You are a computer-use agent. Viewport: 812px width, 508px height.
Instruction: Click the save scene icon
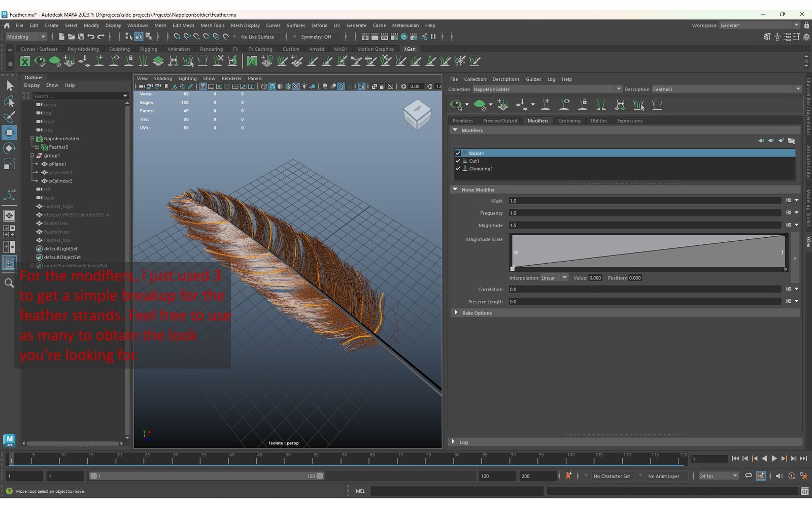tap(81, 37)
